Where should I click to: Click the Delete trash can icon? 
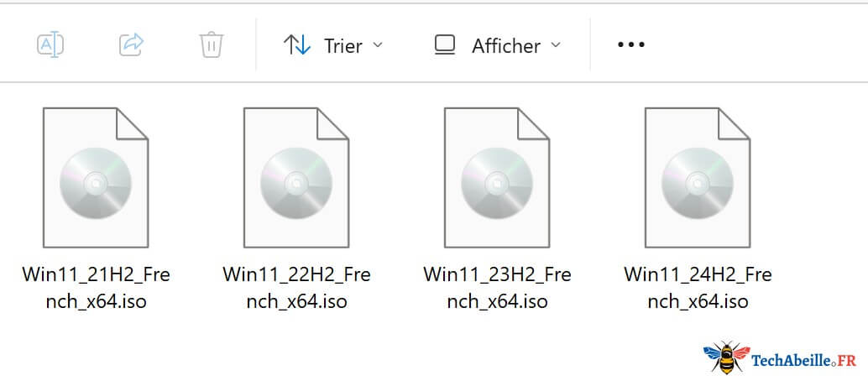(x=212, y=44)
